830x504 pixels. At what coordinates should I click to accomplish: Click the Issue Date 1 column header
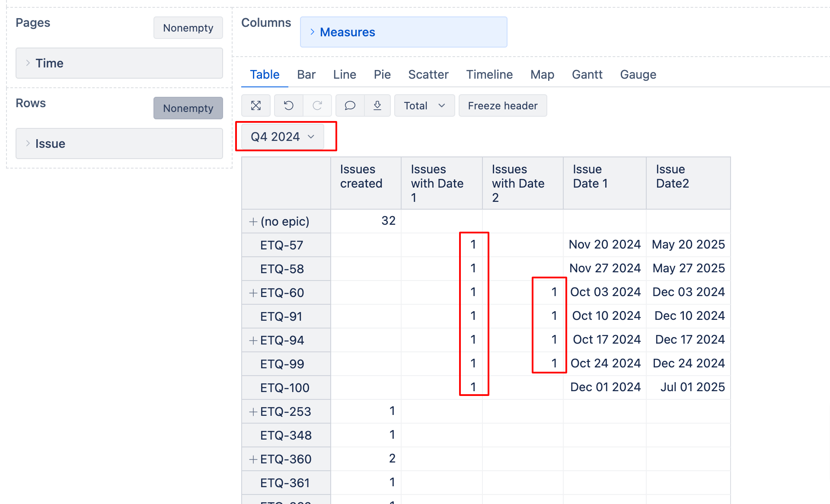pyautogui.click(x=604, y=183)
